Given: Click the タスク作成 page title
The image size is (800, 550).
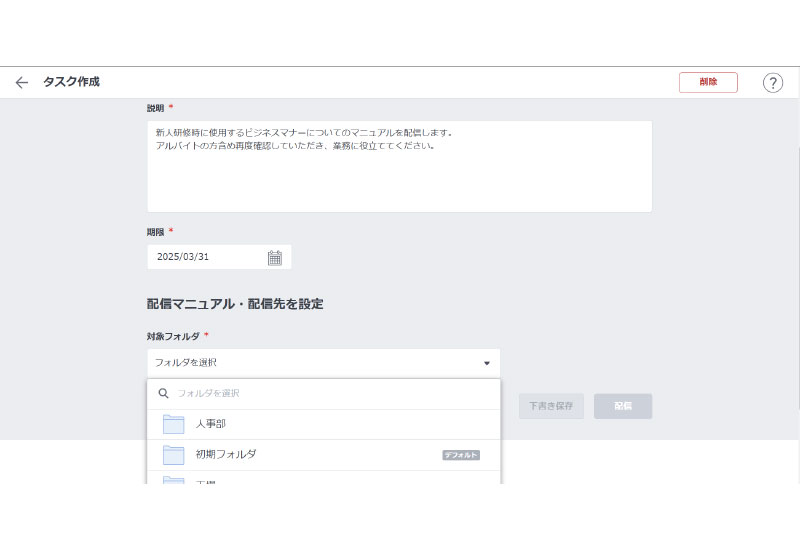Looking at the screenshot, I should pos(71,82).
